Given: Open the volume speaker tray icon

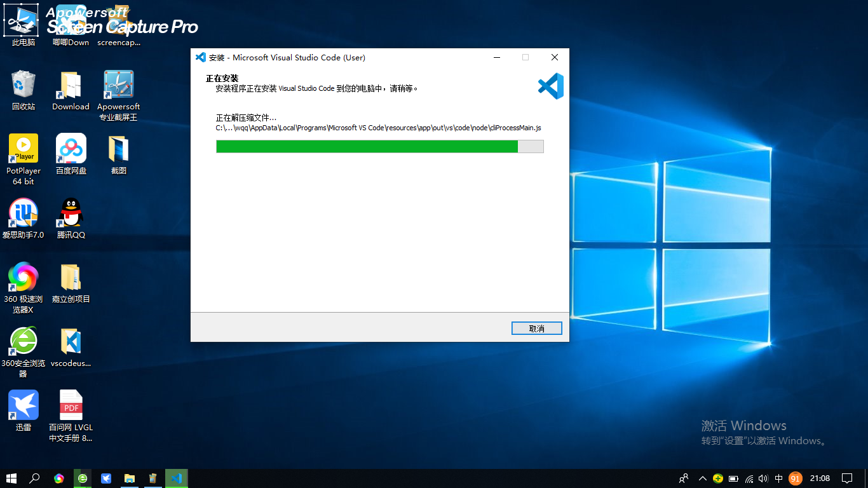Looking at the screenshot, I should tap(763, 478).
